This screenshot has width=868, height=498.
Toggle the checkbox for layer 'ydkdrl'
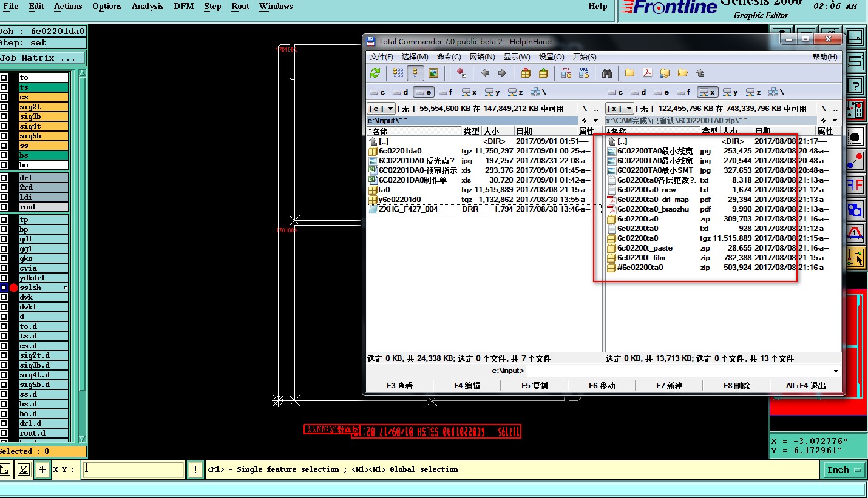[x=4, y=278]
